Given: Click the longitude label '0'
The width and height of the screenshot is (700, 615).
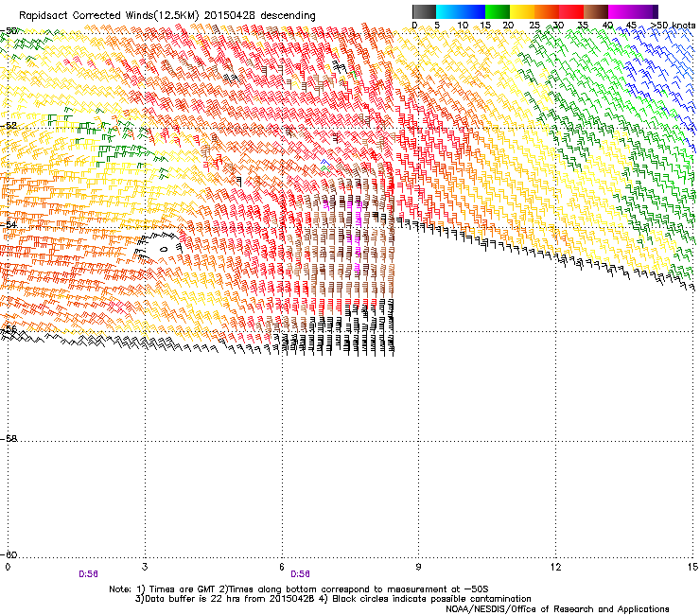Looking at the screenshot, I should 8,567.
